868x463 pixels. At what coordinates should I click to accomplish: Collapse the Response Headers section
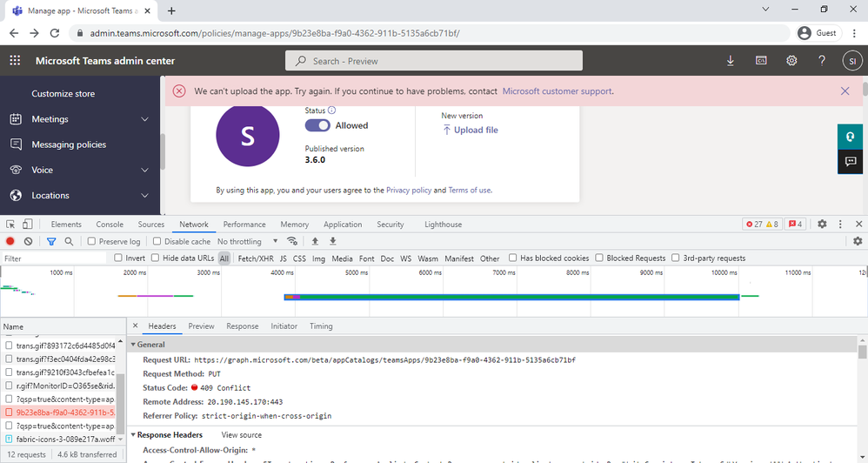(133, 435)
